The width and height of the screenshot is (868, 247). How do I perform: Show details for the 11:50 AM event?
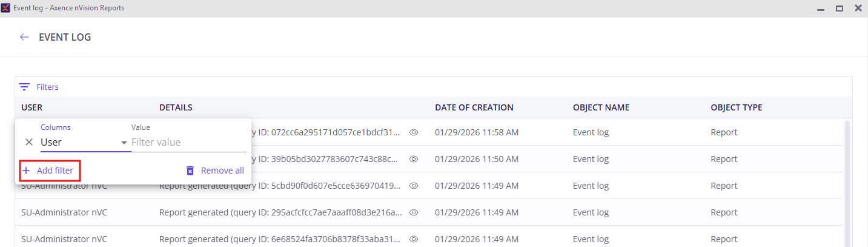point(414,159)
